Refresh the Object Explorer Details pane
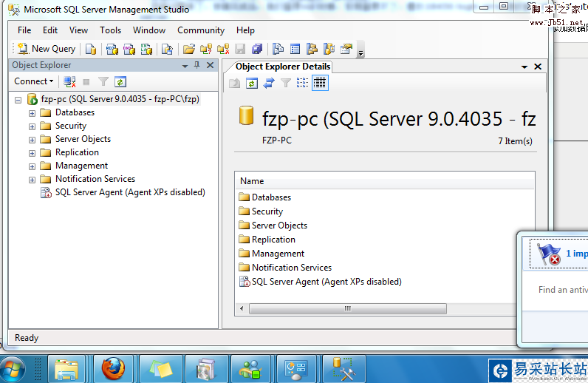This screenshot has height=383, width=588. [252, 83]
